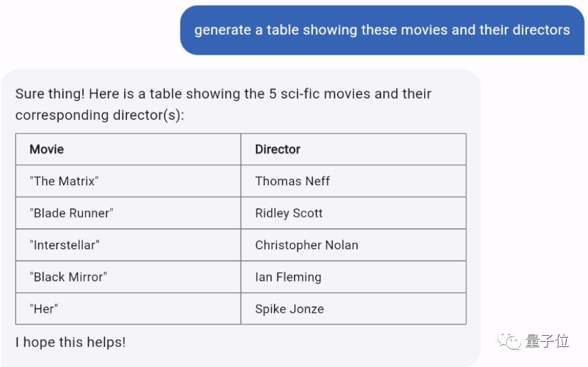Select the Ian Fleming director cell
Screen dimensions: 588x367
[288, 277]
